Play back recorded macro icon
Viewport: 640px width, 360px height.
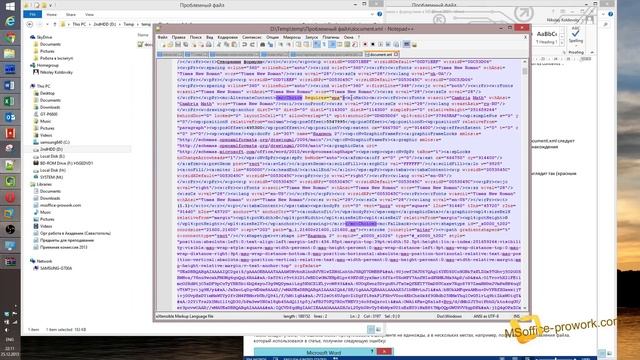(x=381, y=44)
